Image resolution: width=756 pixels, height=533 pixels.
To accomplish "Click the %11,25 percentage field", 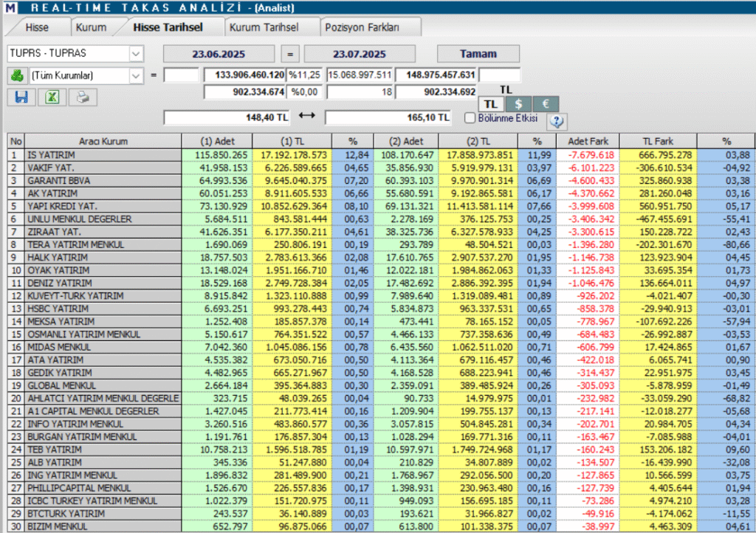I will (304, 75).
